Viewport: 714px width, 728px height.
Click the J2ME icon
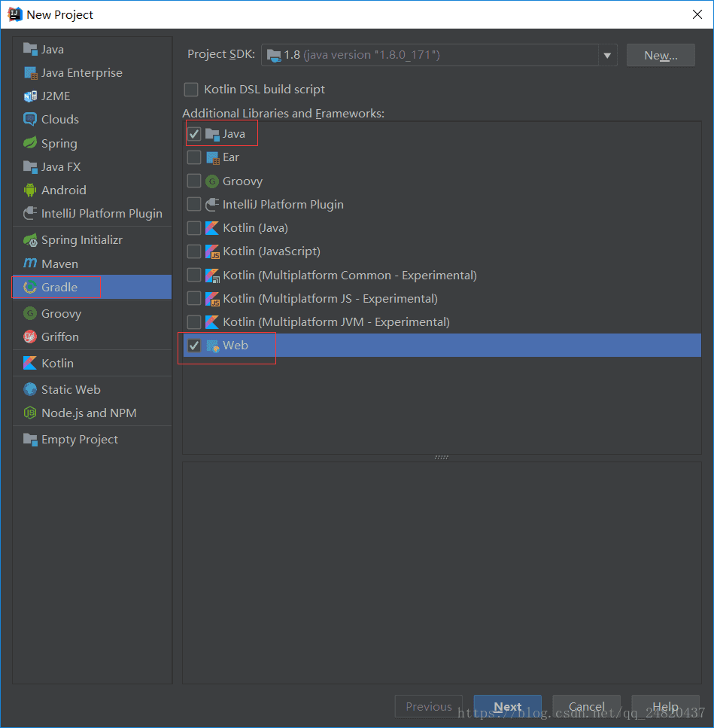(x=30, y=96)
